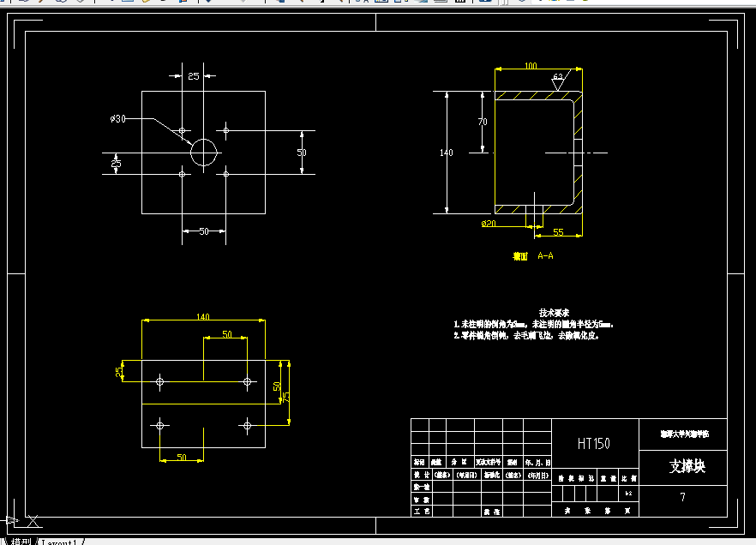Image resolution: width=756 pixels, height=545 pixels.
Task: Select the yellow 50 dimension under the bottom view
Action: [x=182, y=457]
